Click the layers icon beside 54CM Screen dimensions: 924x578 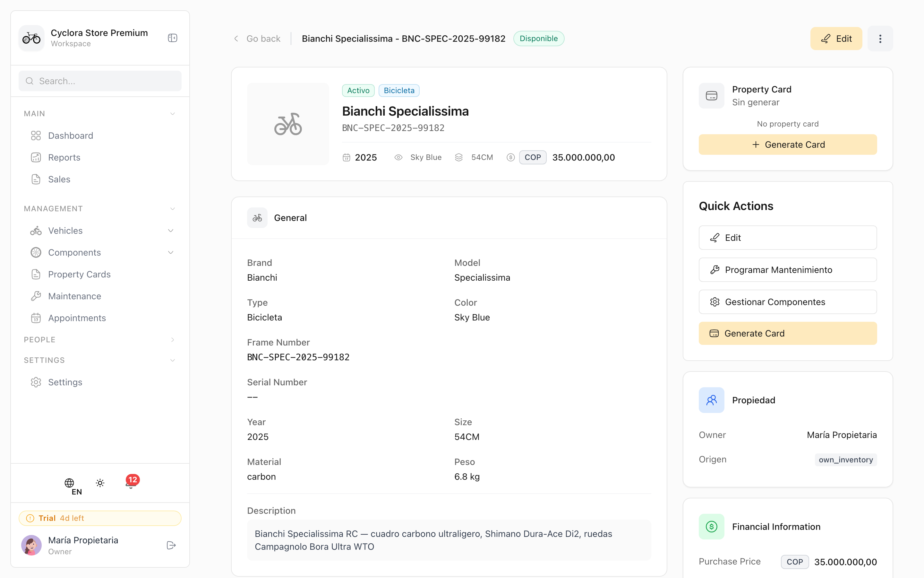point(459,157)
